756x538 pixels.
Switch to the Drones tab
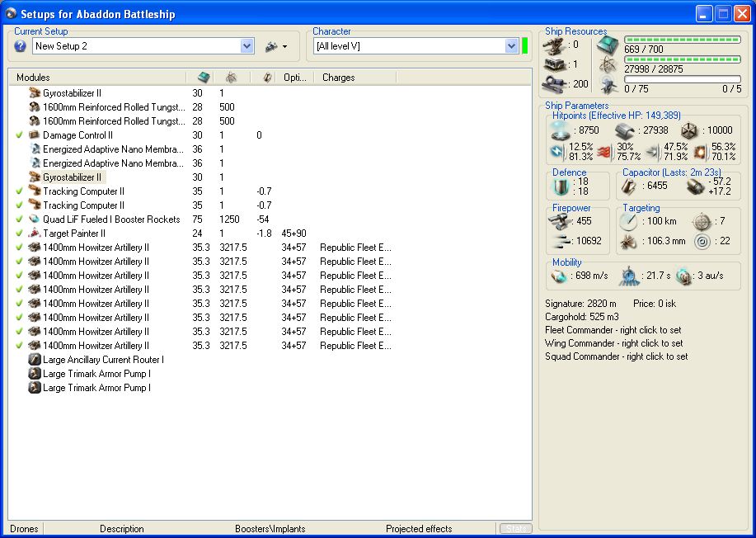point(24,529)
